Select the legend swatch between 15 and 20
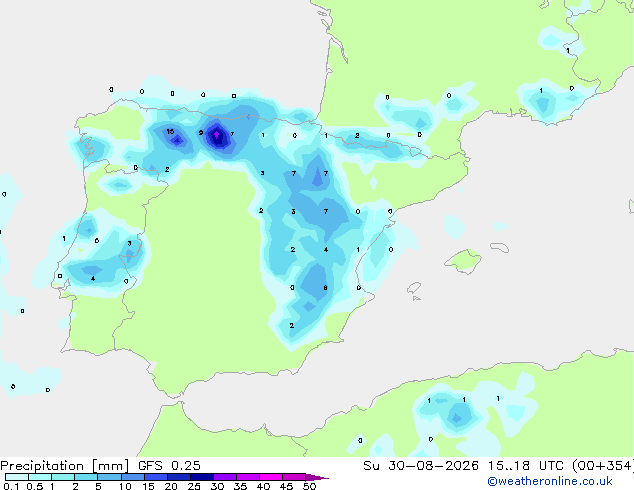 (156, 477)
